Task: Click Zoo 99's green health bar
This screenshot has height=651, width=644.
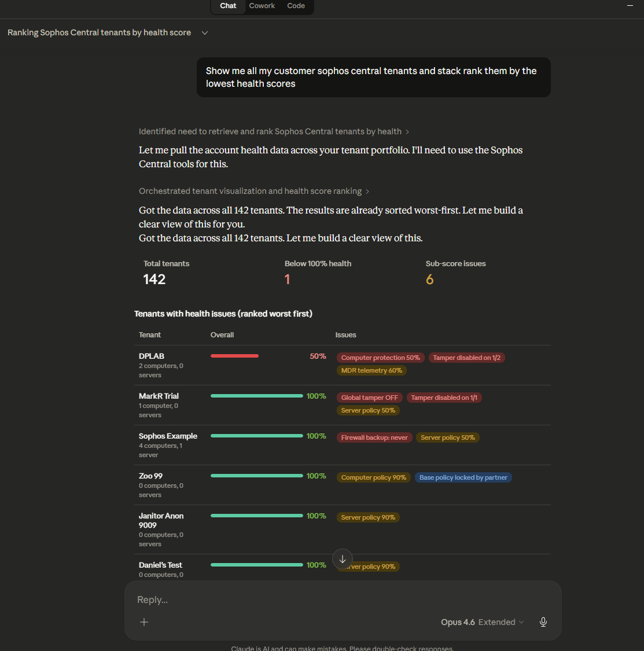Action: pos(256,476)
